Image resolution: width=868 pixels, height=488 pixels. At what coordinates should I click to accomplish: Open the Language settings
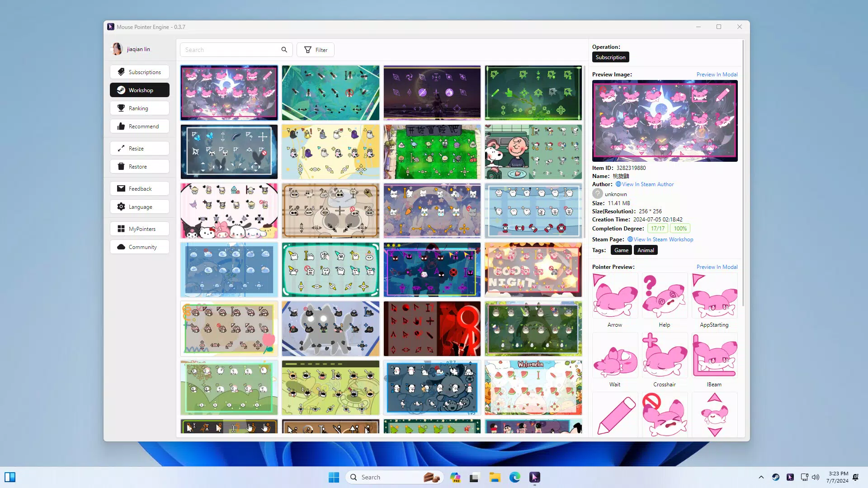(x=139, y=206)
